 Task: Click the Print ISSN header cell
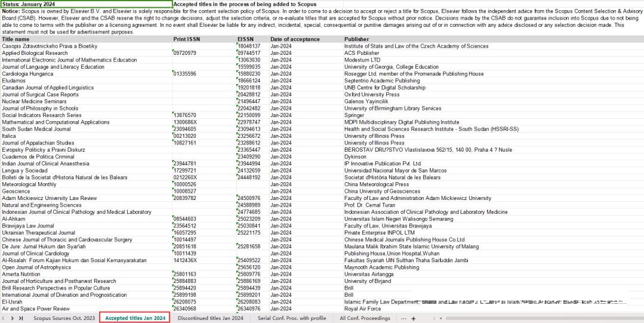point(186,39)
